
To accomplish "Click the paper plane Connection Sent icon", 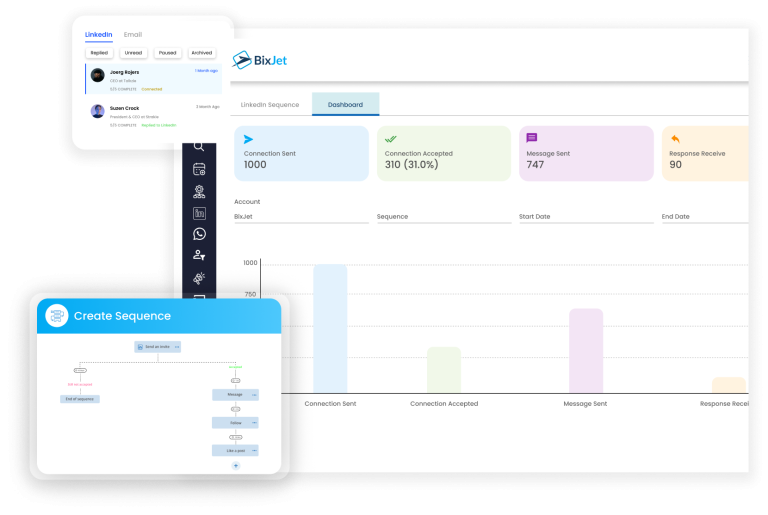I will click(x=248, y=140).
